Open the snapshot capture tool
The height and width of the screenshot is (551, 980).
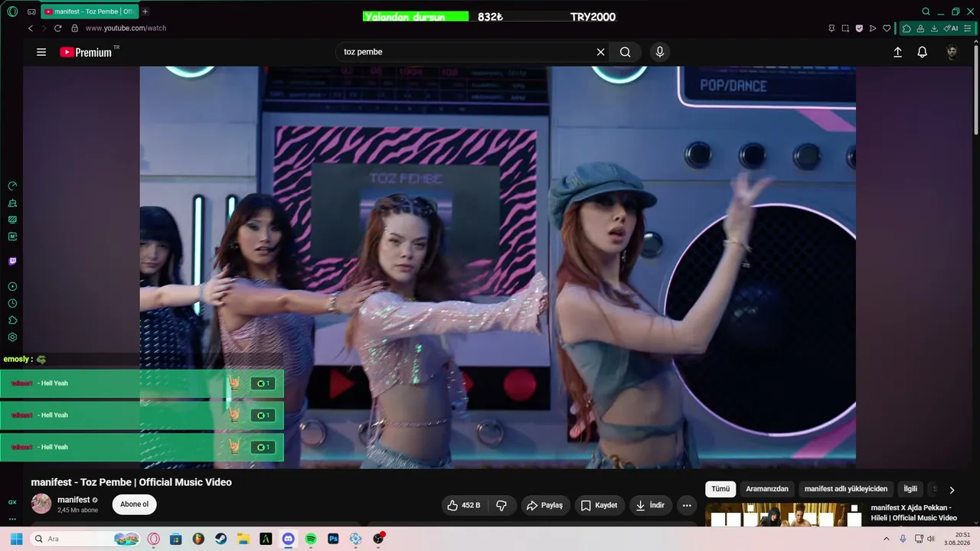(845, 28)
